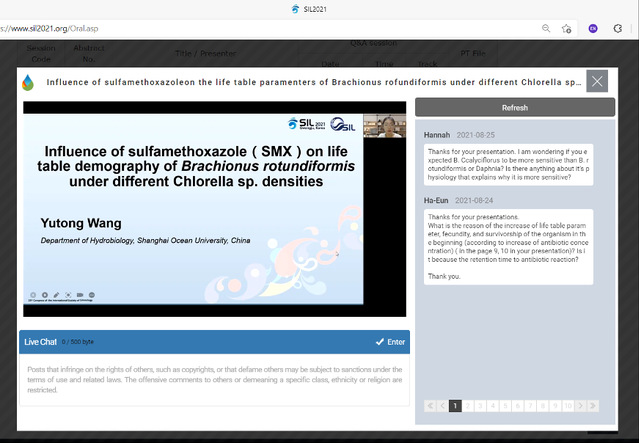Select page 5 in Q&A pagination
Image resolution: width=639 pixels, height=443 pixels.
click(x=507, y=406)
